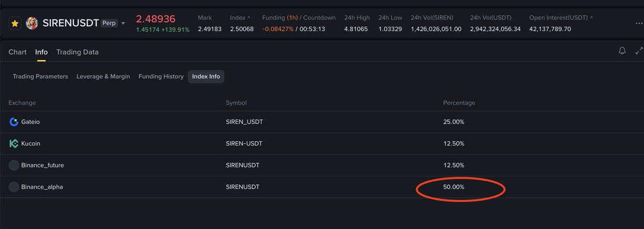Open the Open Interest details arrow
Screen dimensions: 644x229
[x=591, y=18]
